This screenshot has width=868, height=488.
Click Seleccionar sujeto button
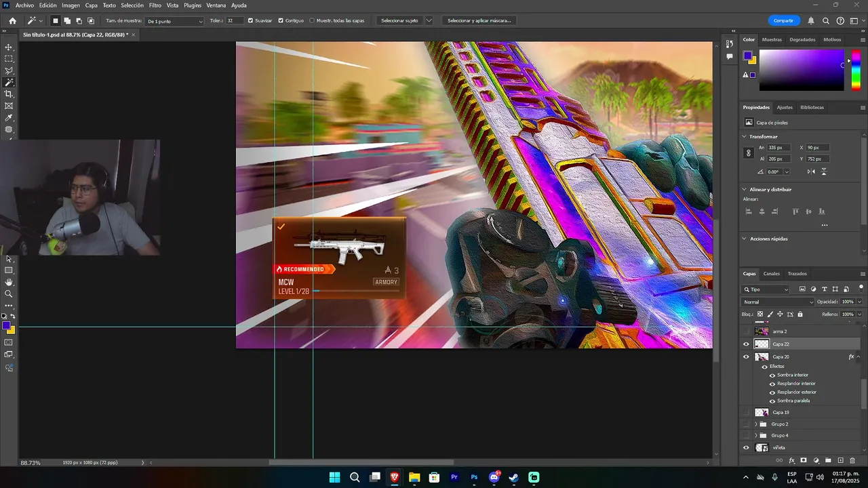(399, 20)
